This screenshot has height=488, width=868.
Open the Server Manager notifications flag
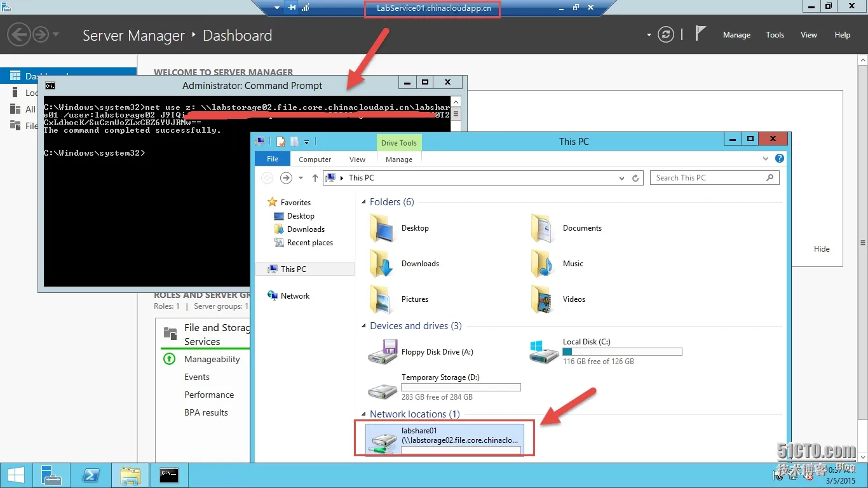tap(700, 34)
